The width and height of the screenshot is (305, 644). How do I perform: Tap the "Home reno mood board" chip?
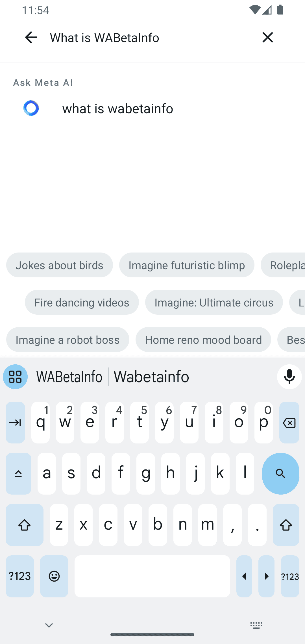click(203, 340)
